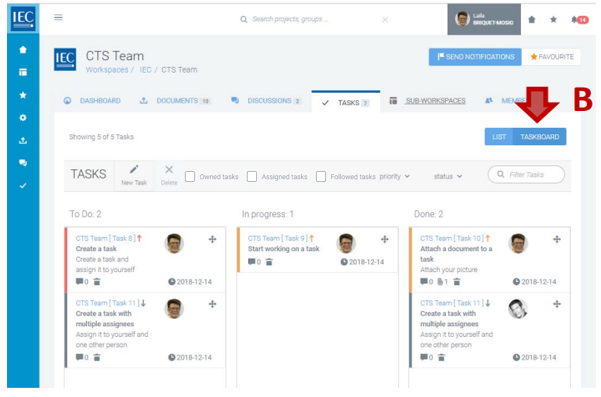
Task: Click the FAVOURITE button
Action: point(552,57)
